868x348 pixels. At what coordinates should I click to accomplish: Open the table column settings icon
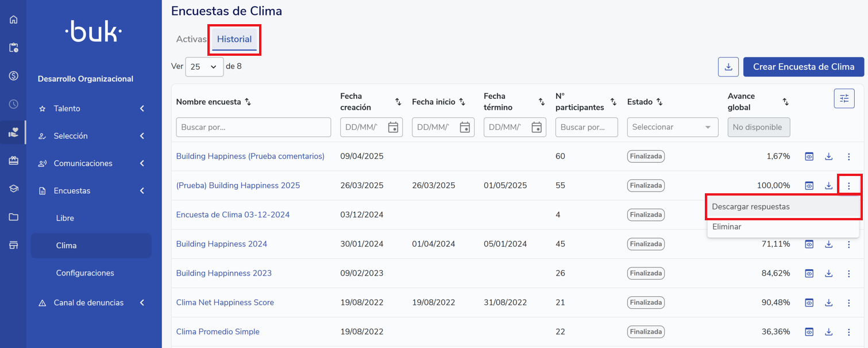pyautogui.click(x=844, y=98)
